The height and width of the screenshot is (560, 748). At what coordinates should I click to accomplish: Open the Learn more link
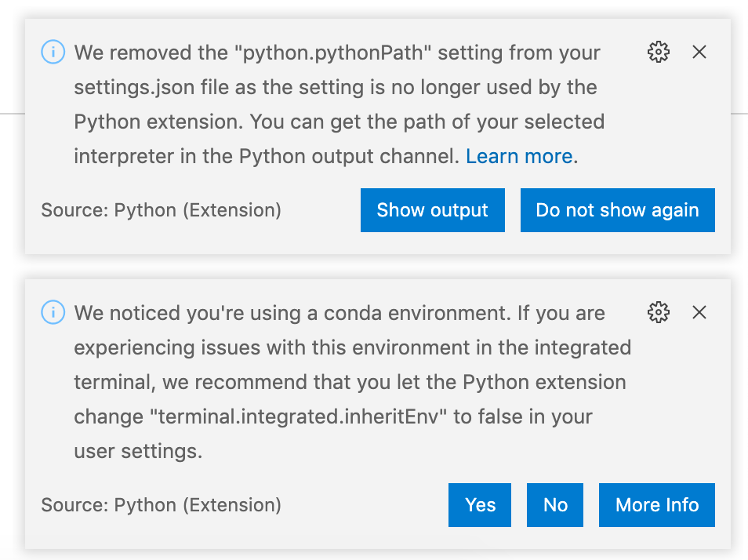tap(519, 156)
